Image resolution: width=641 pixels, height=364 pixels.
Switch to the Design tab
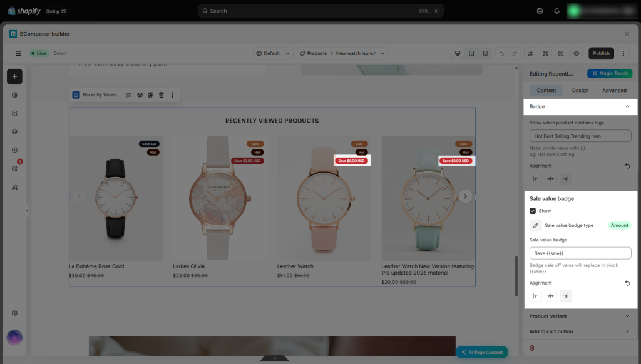[x=580, y=90]
